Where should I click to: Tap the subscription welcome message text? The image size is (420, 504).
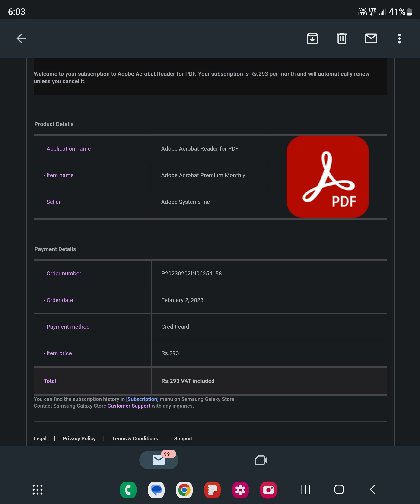pos(201,77)
